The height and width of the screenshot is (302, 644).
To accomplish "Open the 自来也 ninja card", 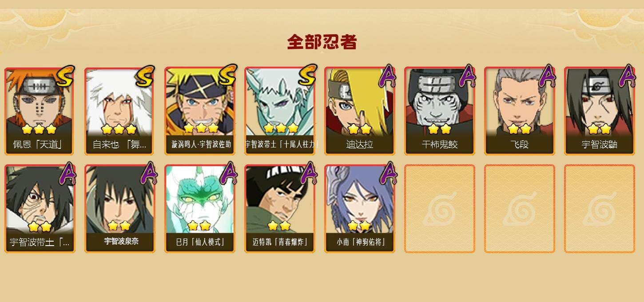I will (120, 111).
